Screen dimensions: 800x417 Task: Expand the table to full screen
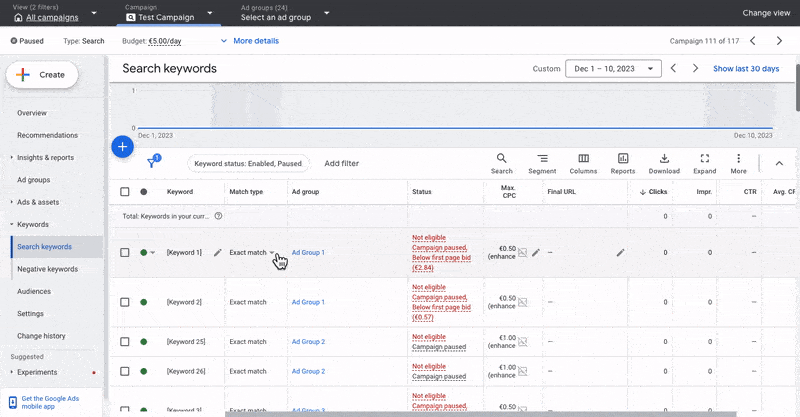(704, 163)
